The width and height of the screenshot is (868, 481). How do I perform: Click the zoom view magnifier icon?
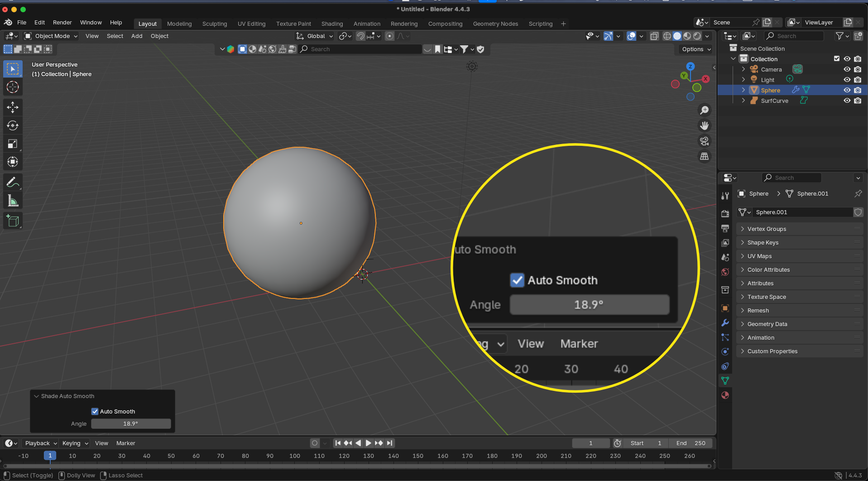tap(705, 110)
